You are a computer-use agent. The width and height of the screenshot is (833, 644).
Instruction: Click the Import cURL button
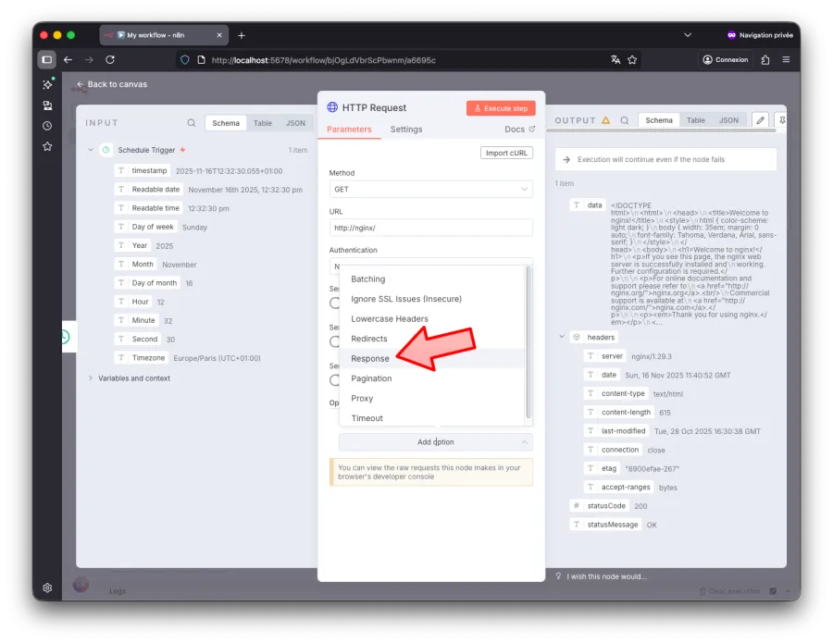point(505,153)
